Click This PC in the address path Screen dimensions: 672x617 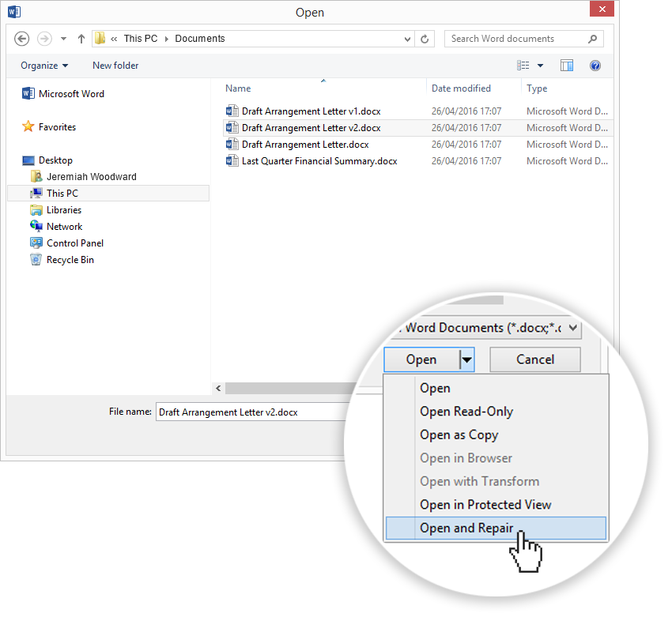141,39
